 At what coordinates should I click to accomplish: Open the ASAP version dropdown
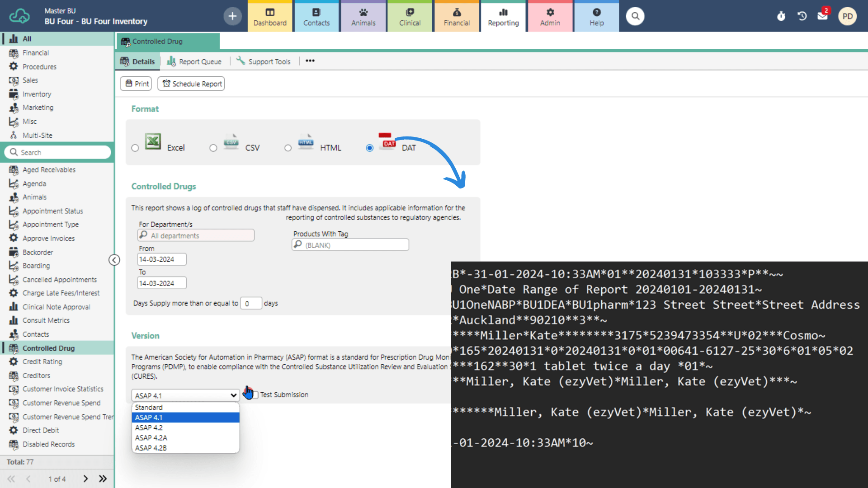click(185, 395)
